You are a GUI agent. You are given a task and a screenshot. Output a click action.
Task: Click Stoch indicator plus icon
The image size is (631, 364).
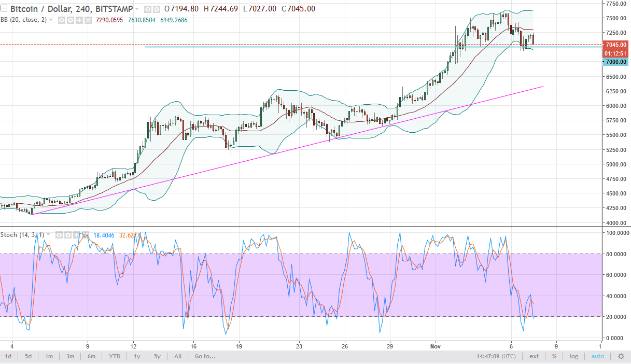[77, 235]
